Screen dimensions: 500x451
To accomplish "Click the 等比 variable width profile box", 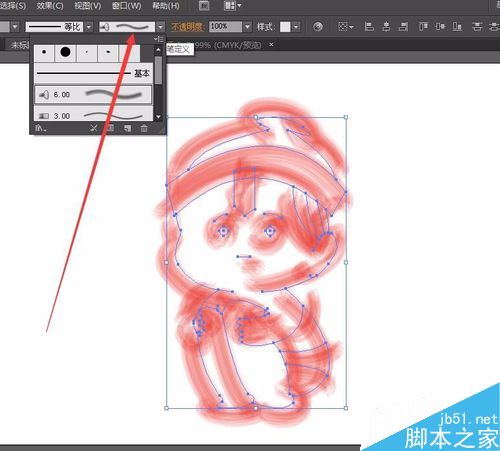I will pyautogui.click(x=54, y=26).
